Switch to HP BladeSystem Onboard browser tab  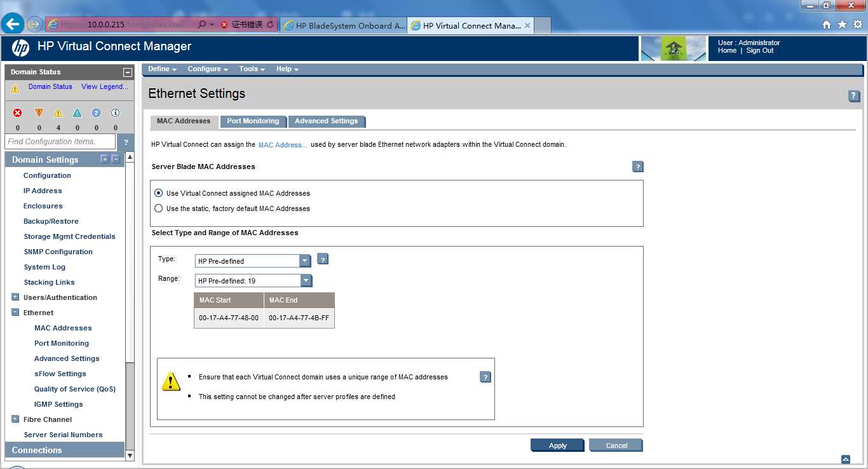(x=343, y=25)
